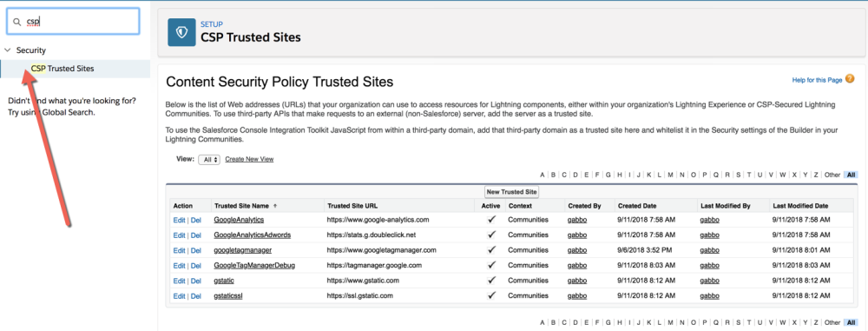Open the help question mark icon
This screenshot has width=868, height=331.
click(x=850, y=80)
